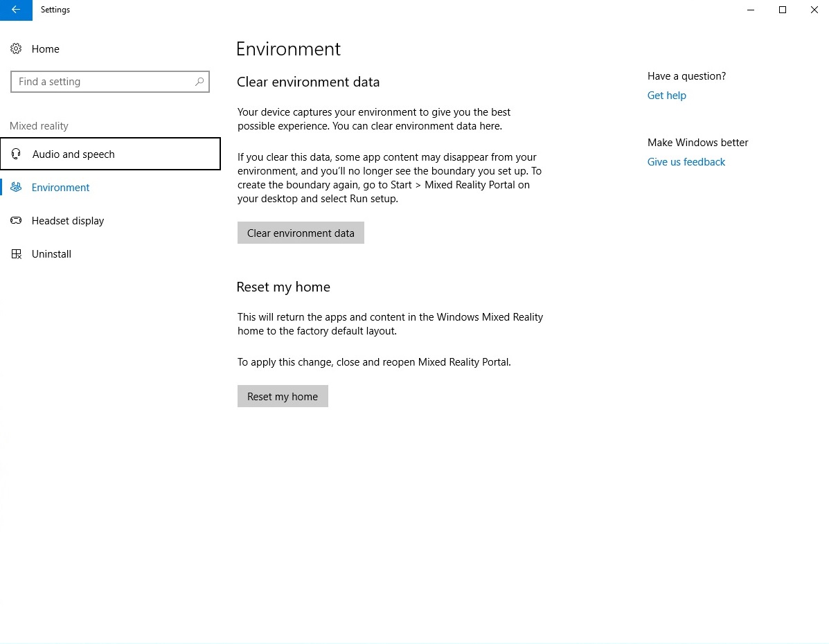This screenshot has height=644, width=829.
Task: Open the Home settings page label
Action: pos(46,49)
